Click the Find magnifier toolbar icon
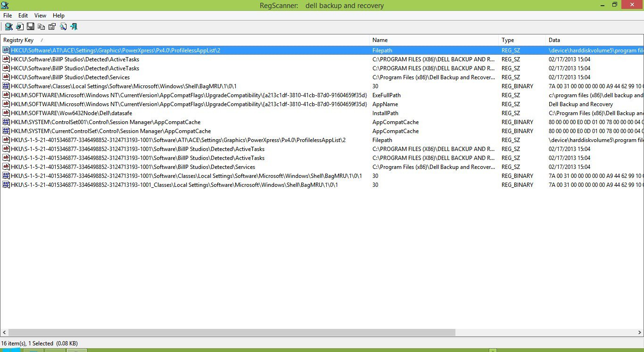The height and width of the screenshot is (352, 644). point(63,26)
